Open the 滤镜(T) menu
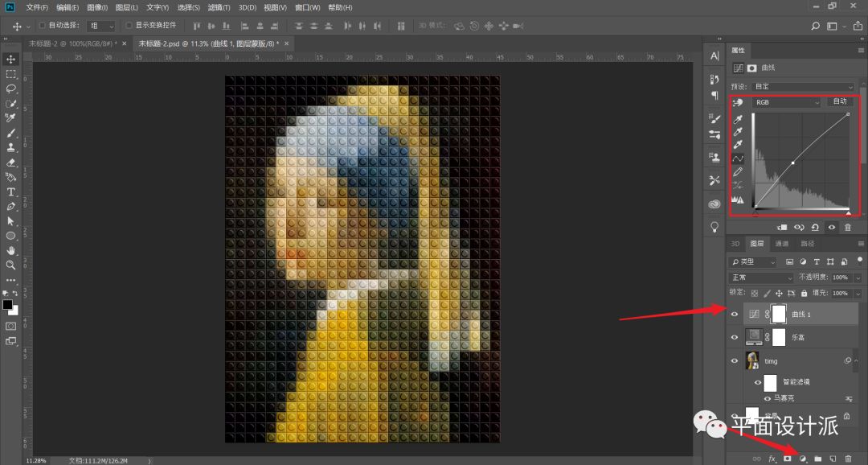868x465 pixels. 219,7
